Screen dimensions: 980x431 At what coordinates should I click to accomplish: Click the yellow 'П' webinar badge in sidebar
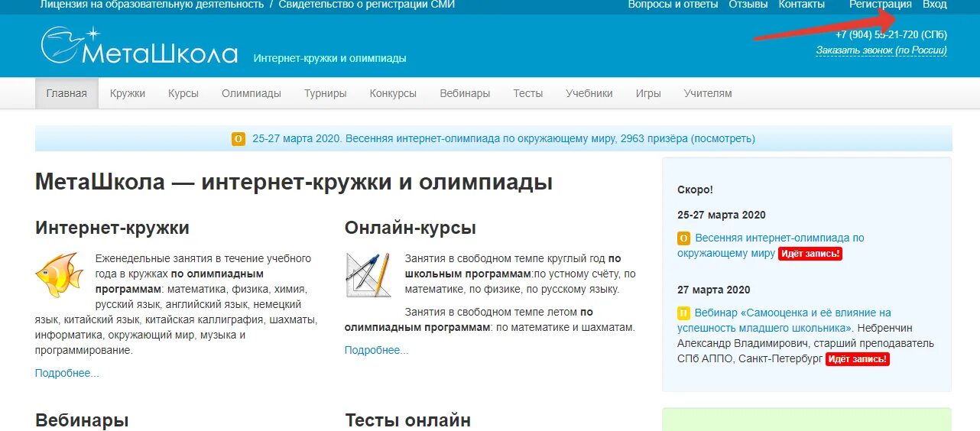pyautogui.click(x=684, y=313)
